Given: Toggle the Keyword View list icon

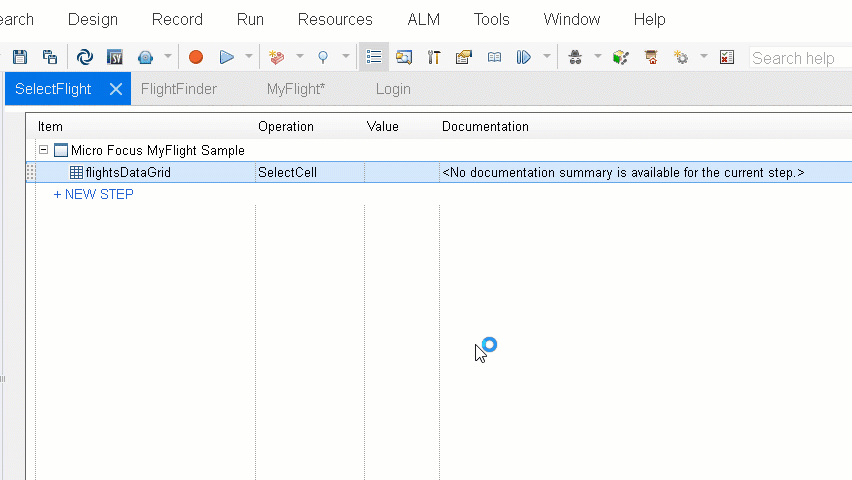Looking at the screenshot, I should (374, 57).
